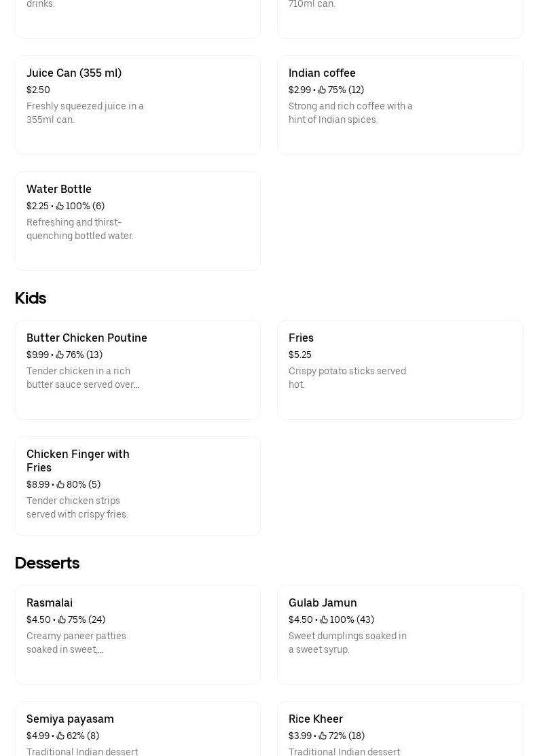Viewport: 546px width, 756px height.
Task: Click the thumbs-up icon beside Rasmalai
Action: (61, 619)
